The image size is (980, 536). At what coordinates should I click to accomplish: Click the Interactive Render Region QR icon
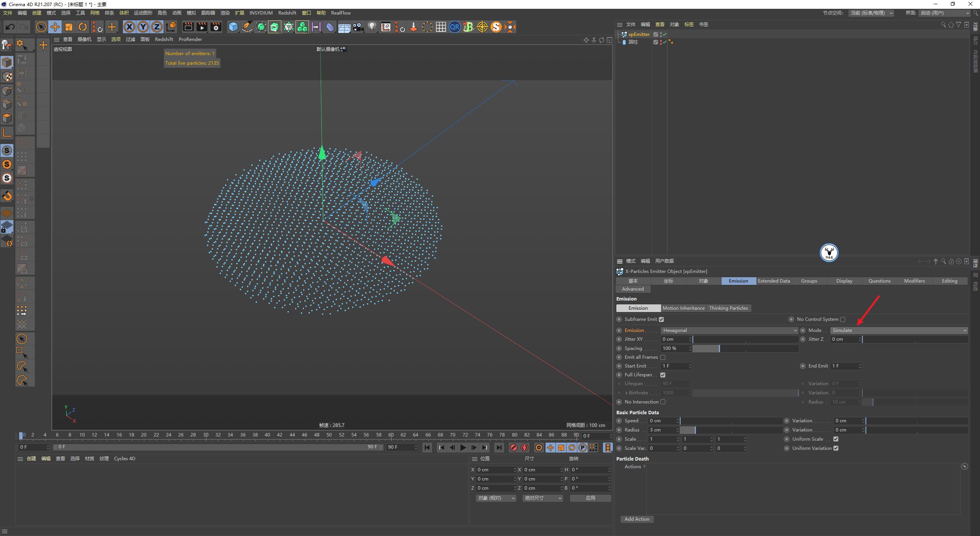[455, 27]
